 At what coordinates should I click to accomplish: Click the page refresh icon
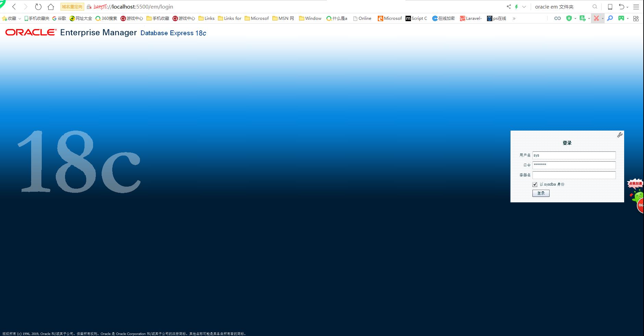38,6
